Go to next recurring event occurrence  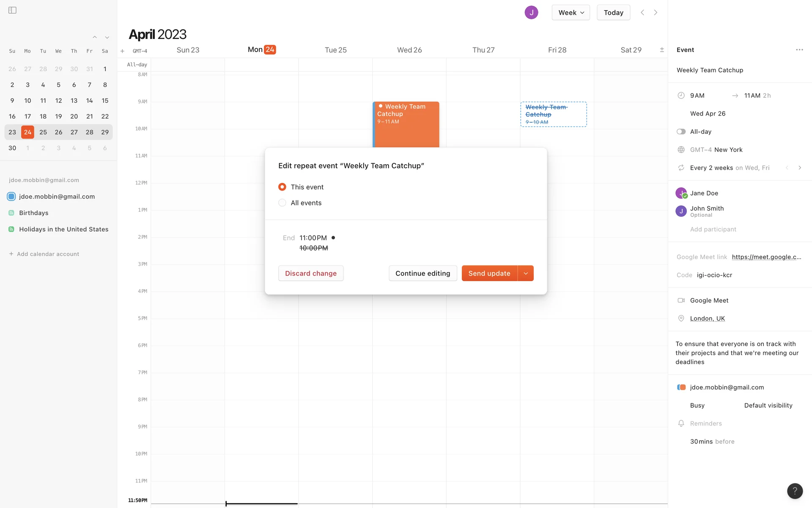pyautogui.click(x=799, y=168)
